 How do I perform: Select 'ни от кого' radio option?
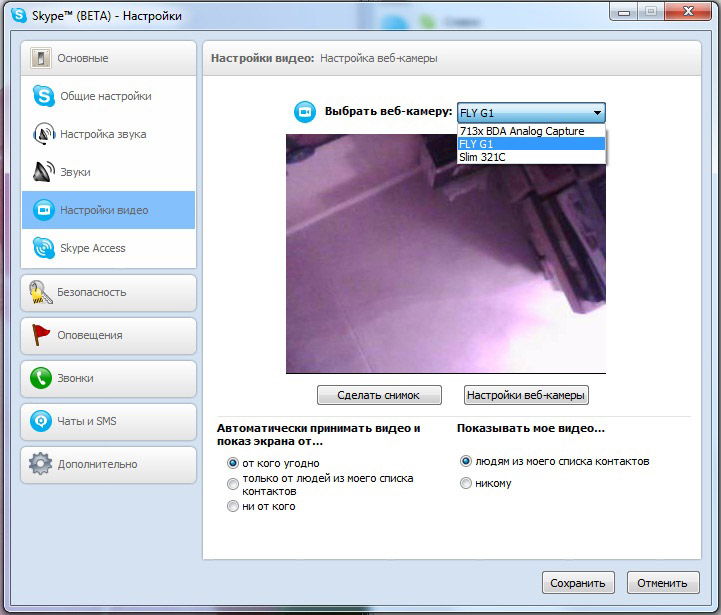233,506
